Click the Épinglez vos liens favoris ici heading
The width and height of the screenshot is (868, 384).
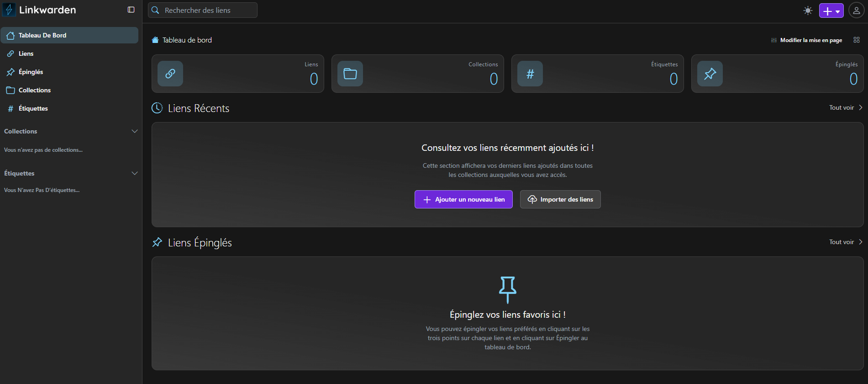click(x=508, y=315)
